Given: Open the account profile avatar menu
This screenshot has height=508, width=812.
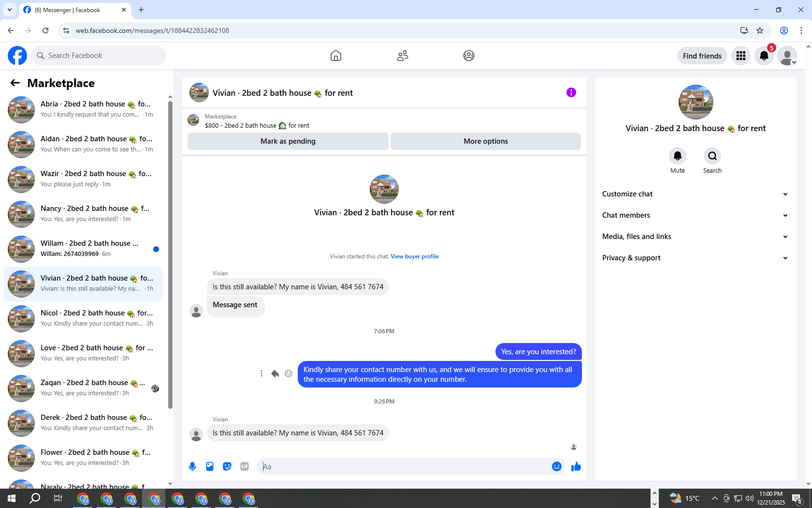Looking at the screenshot, I should [x=787, y=56].
